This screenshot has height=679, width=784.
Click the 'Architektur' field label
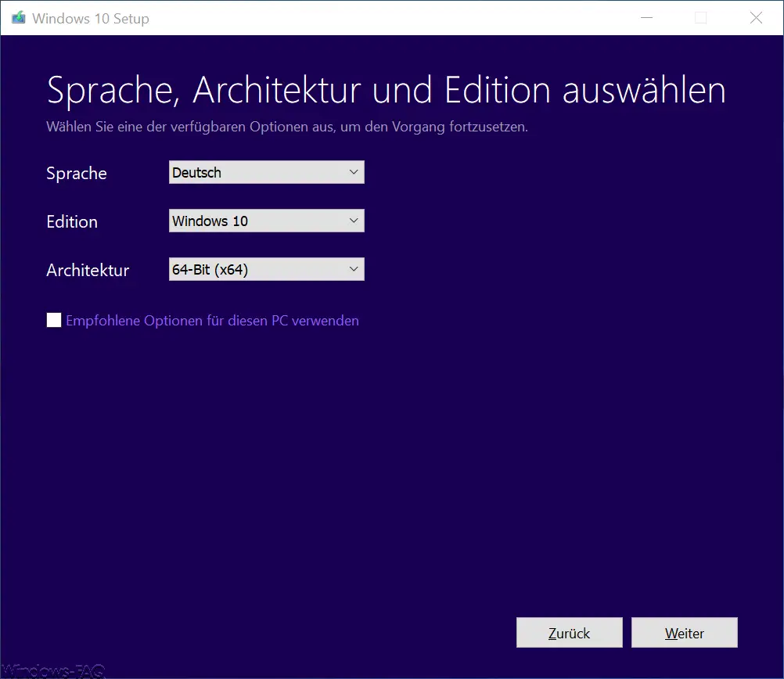tap(88, 271)
